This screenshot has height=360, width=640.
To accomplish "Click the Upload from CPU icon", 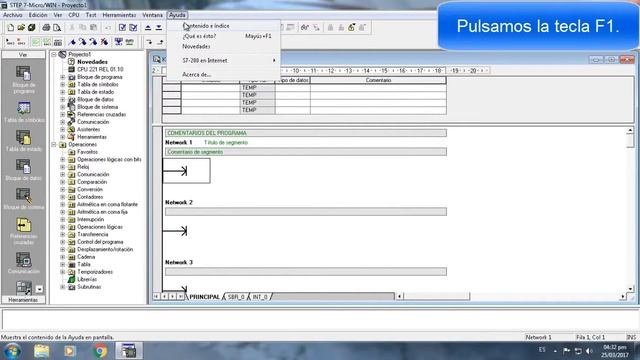I will 148,27.
